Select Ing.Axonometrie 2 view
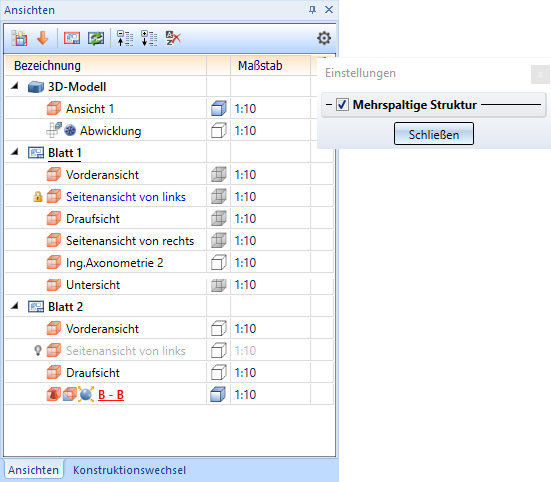The image size is (551, 482). tap(115, 263)
